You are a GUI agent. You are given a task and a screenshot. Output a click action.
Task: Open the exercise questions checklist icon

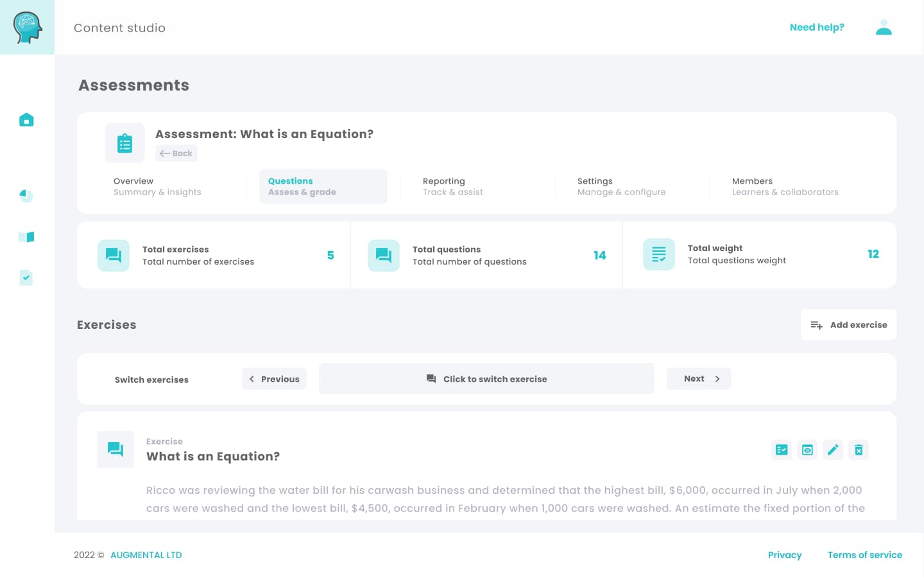[782, 450]
